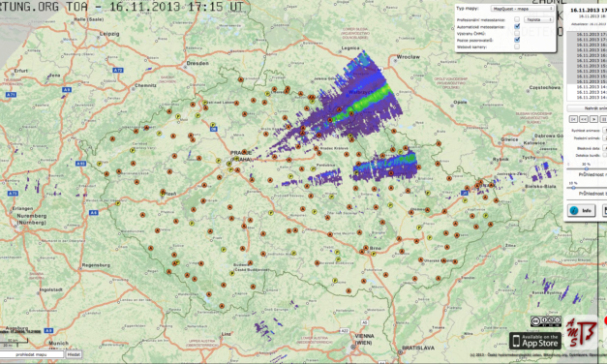Click the Info button icon

[574, 210]
